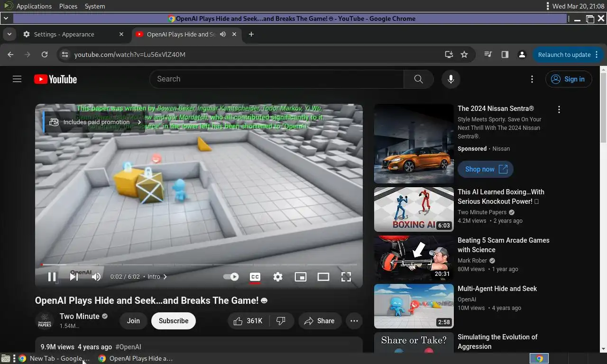Install app icon in the address bar
Image resolution: width=607 pixels, height=364 pixels.
click(x=449, y=55)
